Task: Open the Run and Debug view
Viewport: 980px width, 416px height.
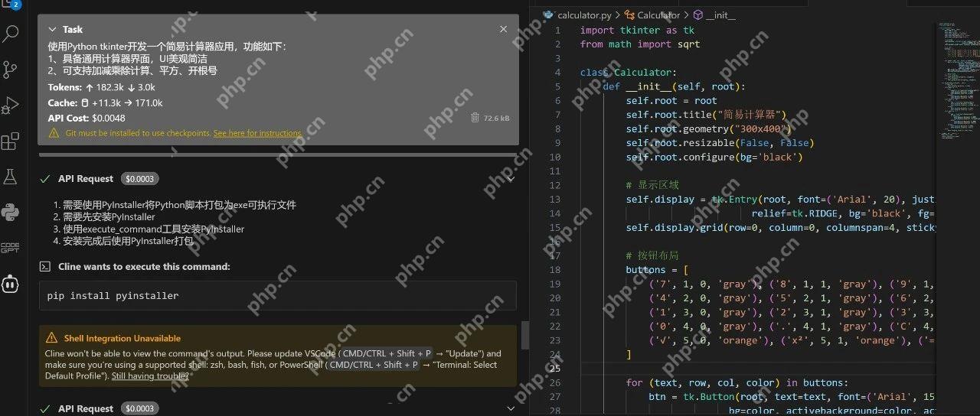Action: point(11,106)
